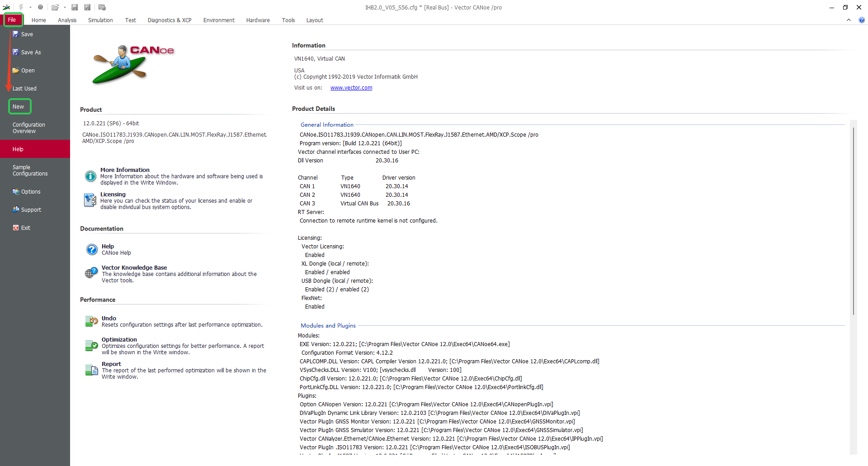Click the blue help question mark at top right
The width and height of the screenshot is (868, 466).
tap(862, 20)
